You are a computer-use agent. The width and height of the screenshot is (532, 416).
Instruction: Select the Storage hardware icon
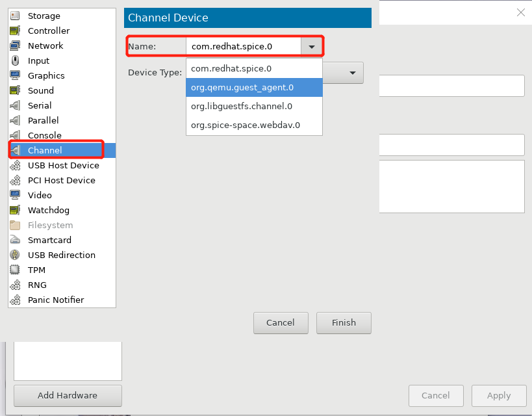tap(15, 16)
